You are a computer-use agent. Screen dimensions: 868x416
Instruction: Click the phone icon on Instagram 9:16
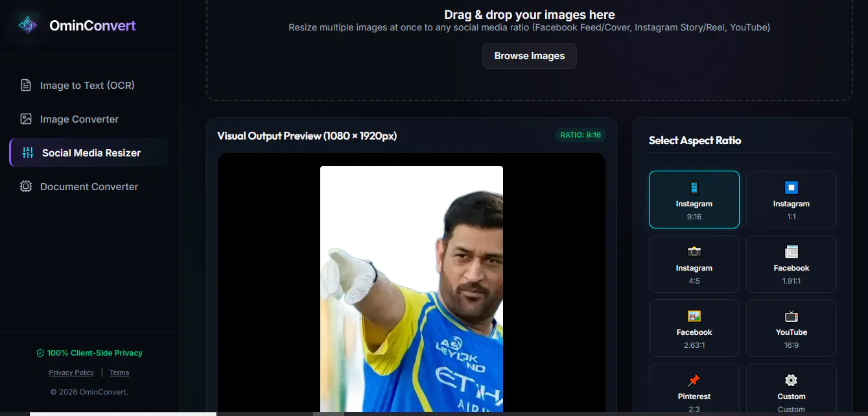tap(694, 188)
